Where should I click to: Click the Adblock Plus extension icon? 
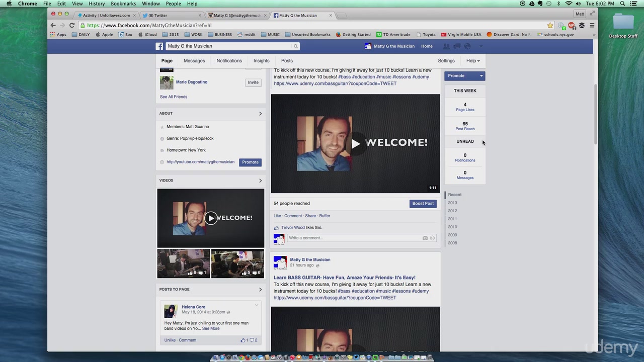tap(572, 25)
